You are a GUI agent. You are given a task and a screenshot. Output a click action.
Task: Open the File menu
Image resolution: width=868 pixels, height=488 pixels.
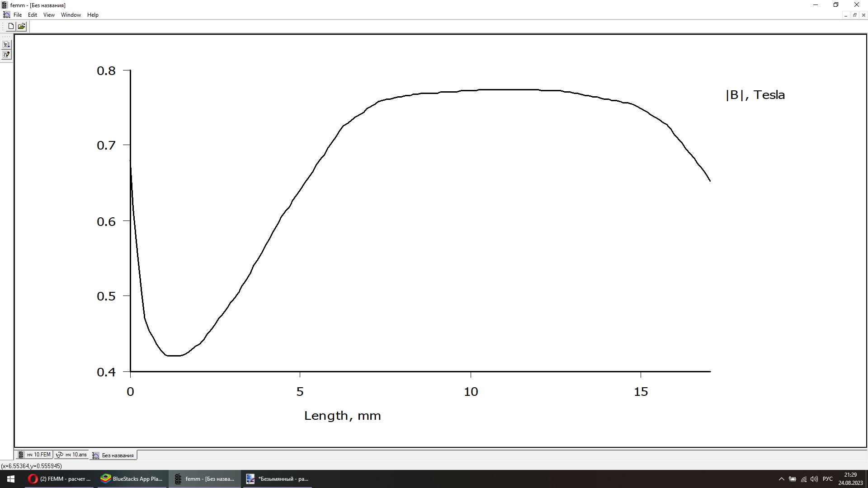coord(18,15)
